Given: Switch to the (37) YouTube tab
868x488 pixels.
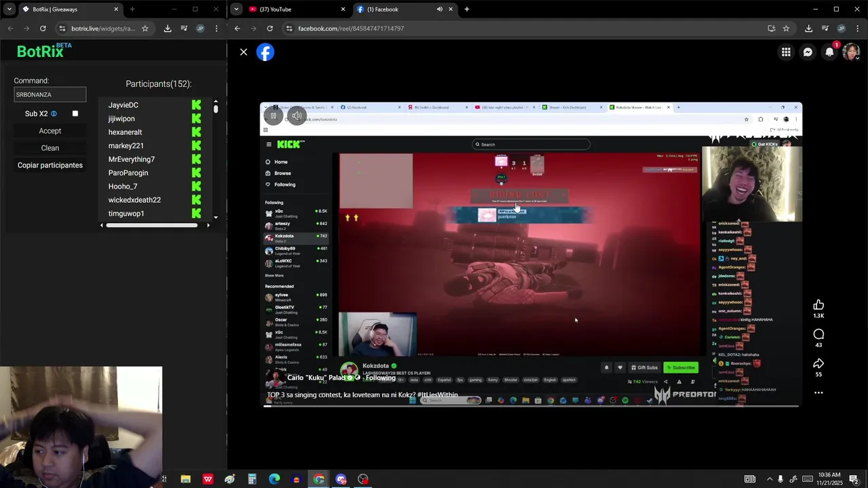Looking at the screenshot, I should [297, 9].
